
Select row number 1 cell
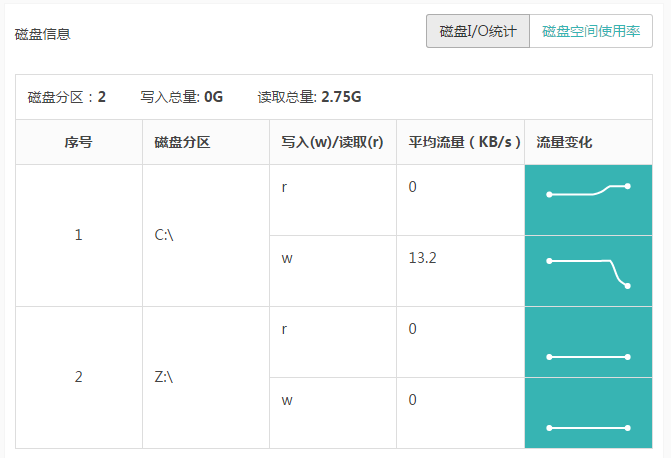79,235
